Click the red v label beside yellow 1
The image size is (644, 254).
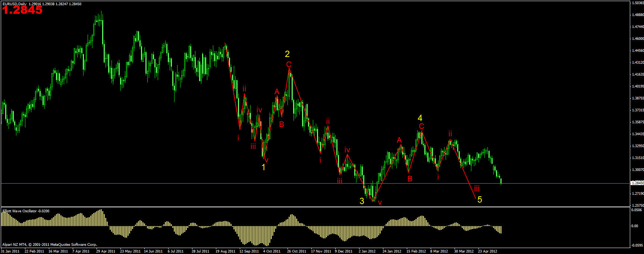(266, 160)
